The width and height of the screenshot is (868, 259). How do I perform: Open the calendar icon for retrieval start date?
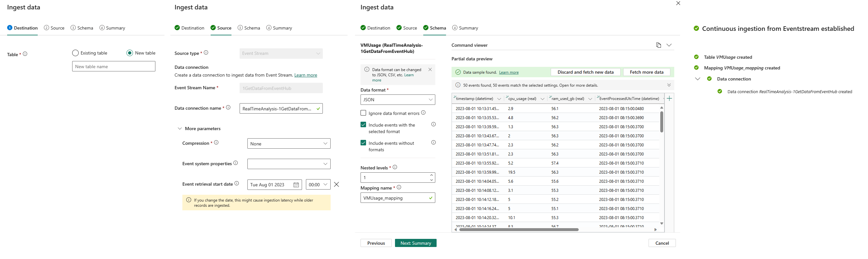(296, 185)
